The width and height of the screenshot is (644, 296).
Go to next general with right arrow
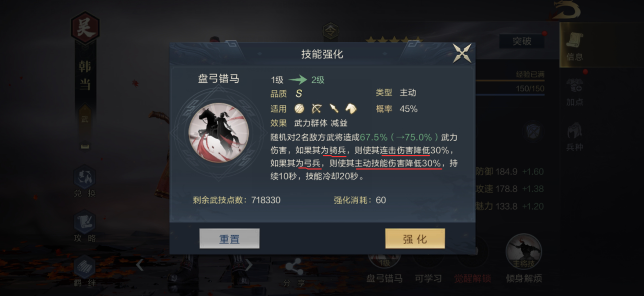click(x=248, y=266)
